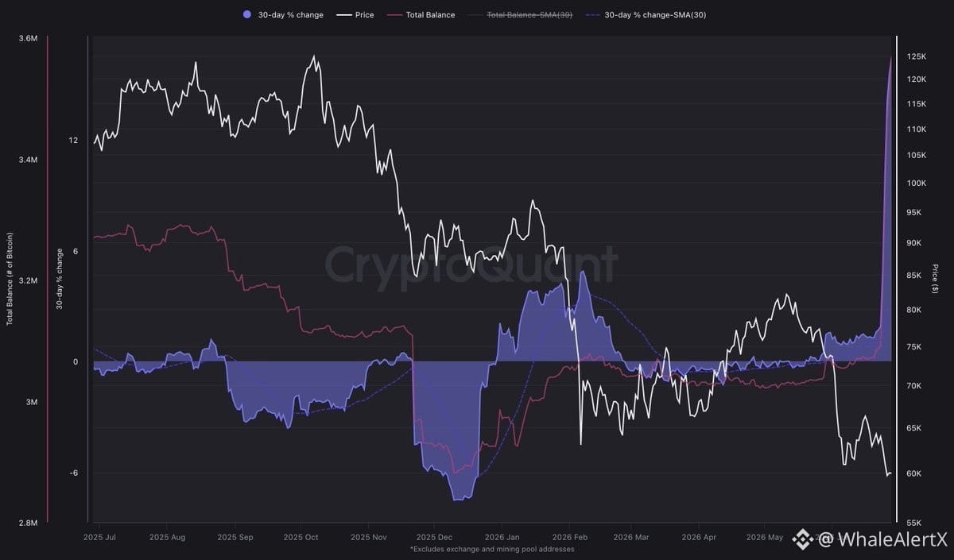Click the 3.6M balance axis value
The width and height of the screenshot is (954, 560).
pyautogui.click(x=28, y=38)
